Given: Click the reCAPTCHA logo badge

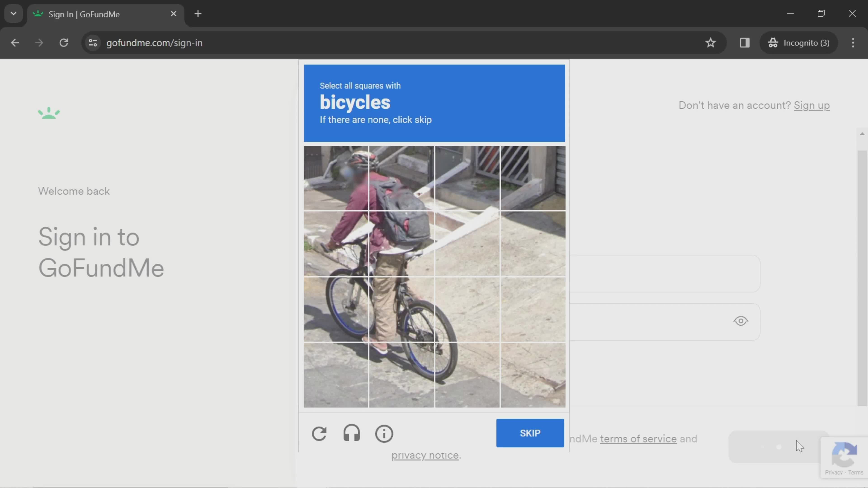Looking at the screenshot, I should [844, 455].
